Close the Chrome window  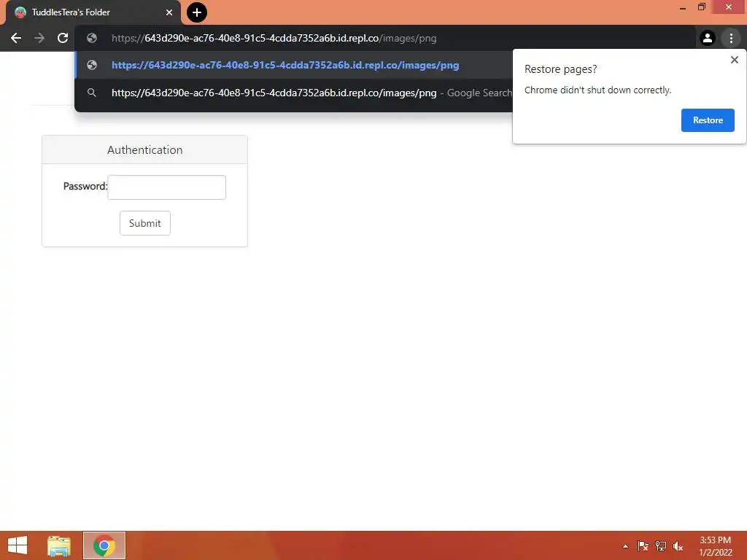click(729, 7)
